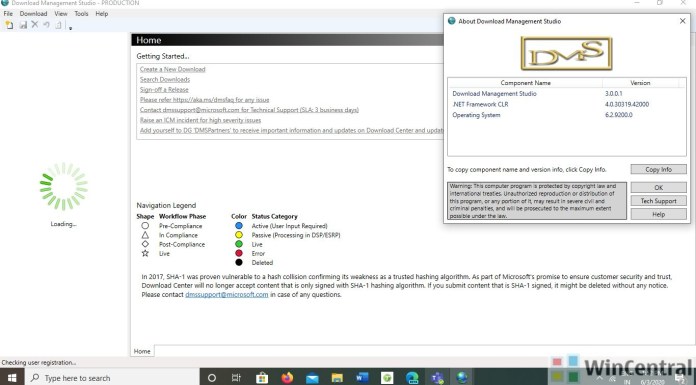This screenshot has width=696, height=385.
Task: Click the In Compliance triangle shape icon
Action: coord(145,235)
